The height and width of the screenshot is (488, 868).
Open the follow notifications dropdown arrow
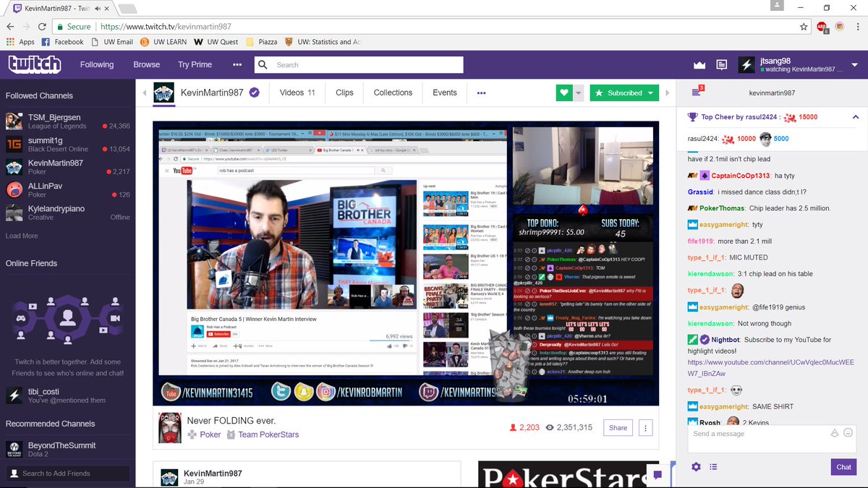[579, 93]
